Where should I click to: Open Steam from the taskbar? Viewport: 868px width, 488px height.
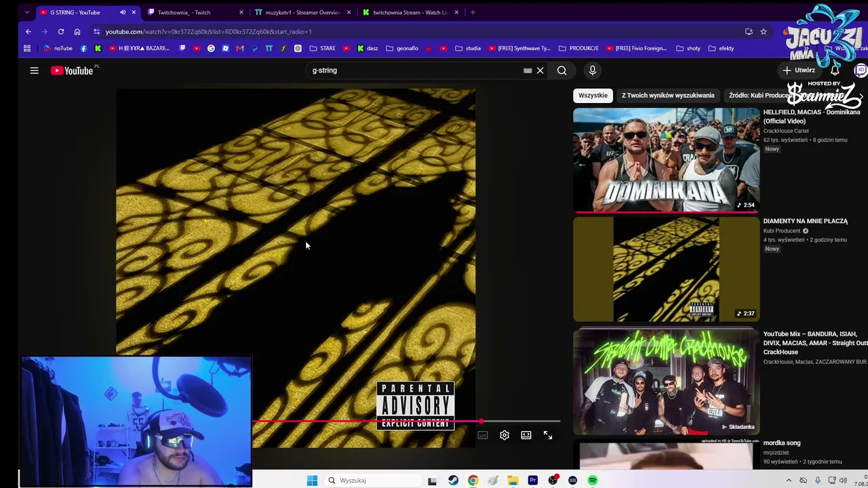click(x=453, y=481)
